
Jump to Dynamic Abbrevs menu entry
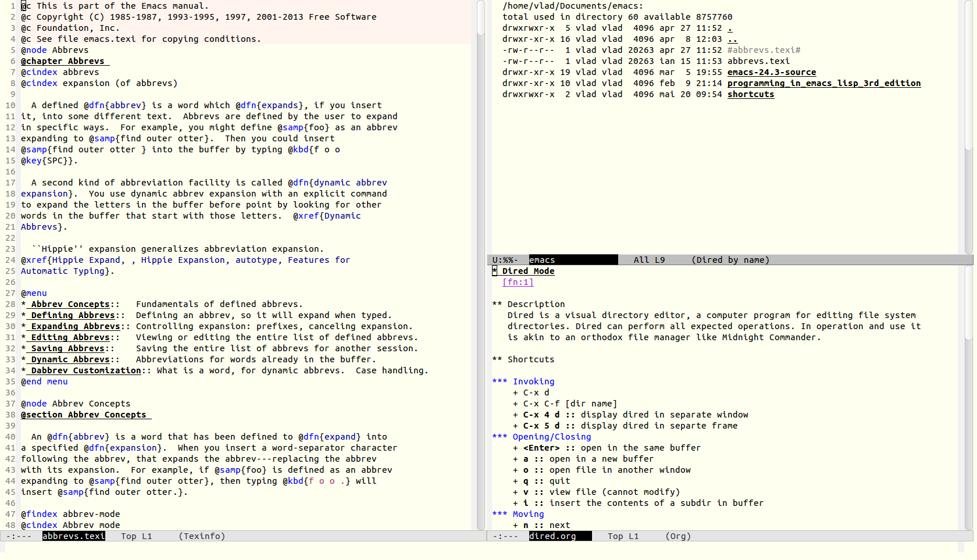coord(70,359)
